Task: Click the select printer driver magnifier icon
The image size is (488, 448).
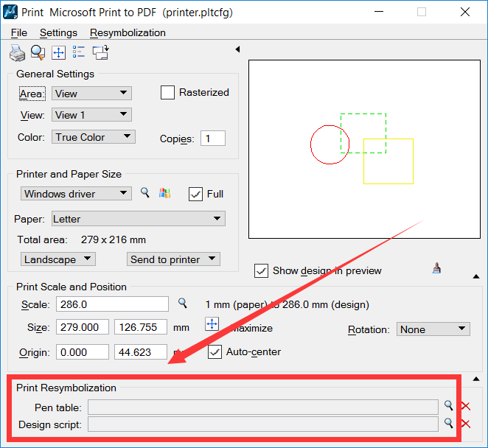Action: point(145,193)
